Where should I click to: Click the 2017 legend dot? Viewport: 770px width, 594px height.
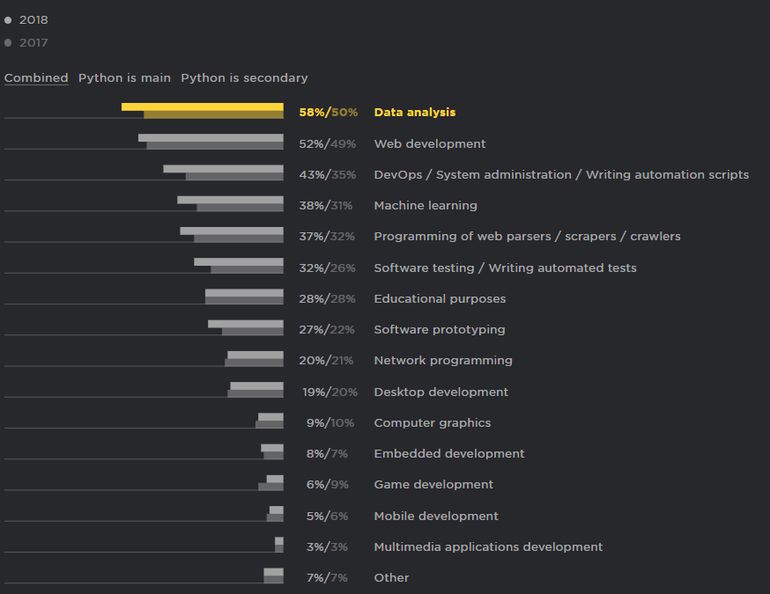(8, 43)
